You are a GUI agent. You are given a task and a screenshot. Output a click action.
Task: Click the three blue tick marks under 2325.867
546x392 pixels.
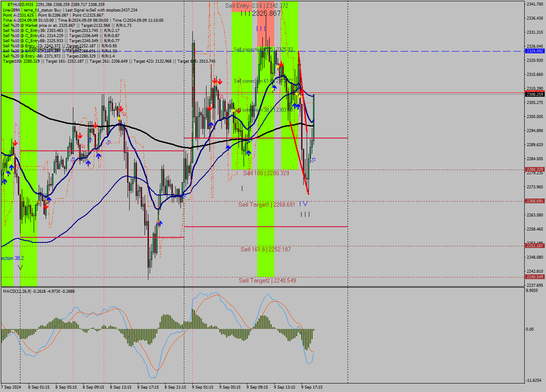[x=260, y=29]
